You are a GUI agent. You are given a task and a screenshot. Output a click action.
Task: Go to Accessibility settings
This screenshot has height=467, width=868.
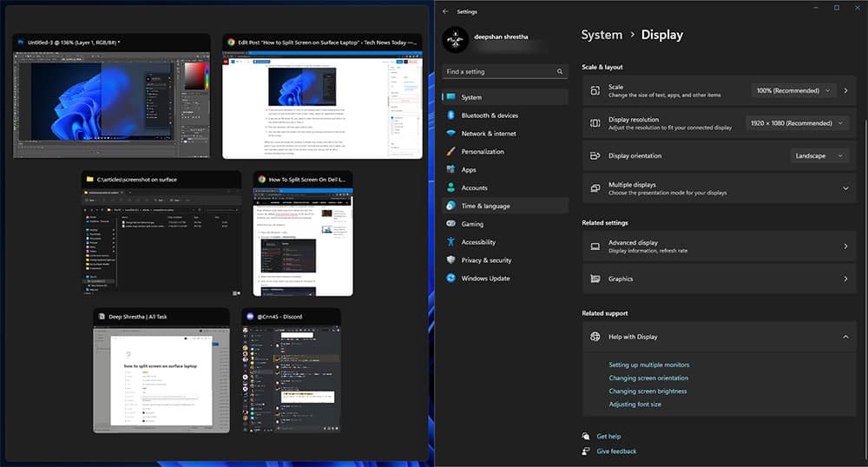pyautogui.click(x=505, y=242)
